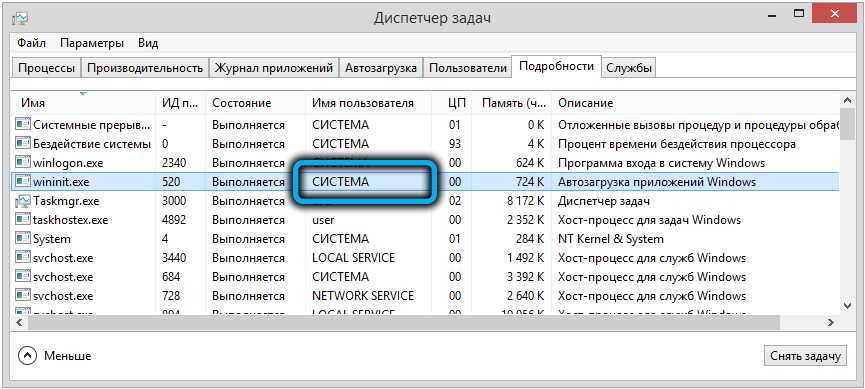Image resolution: width=865 pixels, height=389 pixels.
Task: Click the horizontal scrollbar left arrow
Action: tap(19, 322)
